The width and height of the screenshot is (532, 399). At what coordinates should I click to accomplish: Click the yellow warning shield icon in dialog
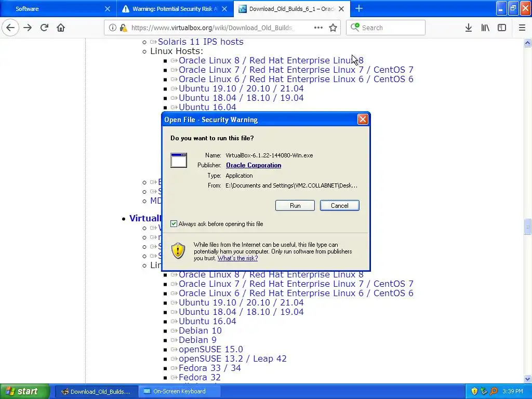(178, 250)
